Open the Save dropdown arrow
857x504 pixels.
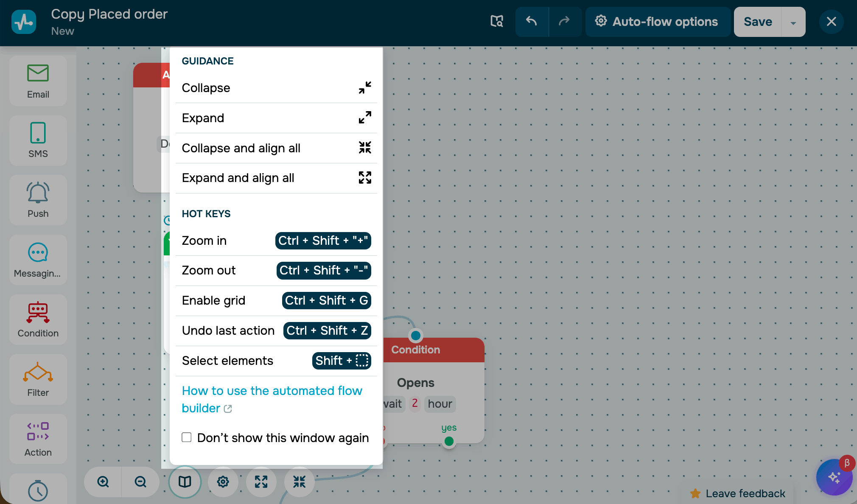point(793,22)
